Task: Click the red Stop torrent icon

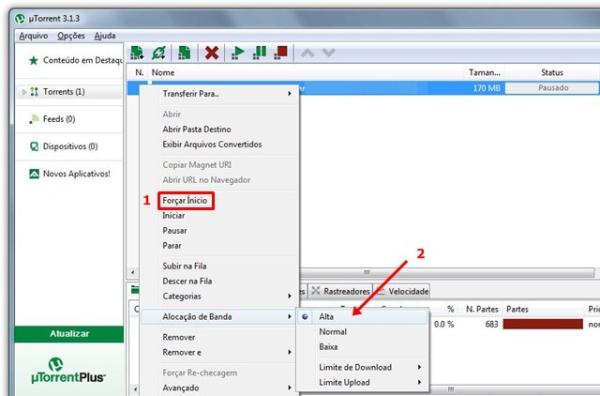Action: coord(281,52)
